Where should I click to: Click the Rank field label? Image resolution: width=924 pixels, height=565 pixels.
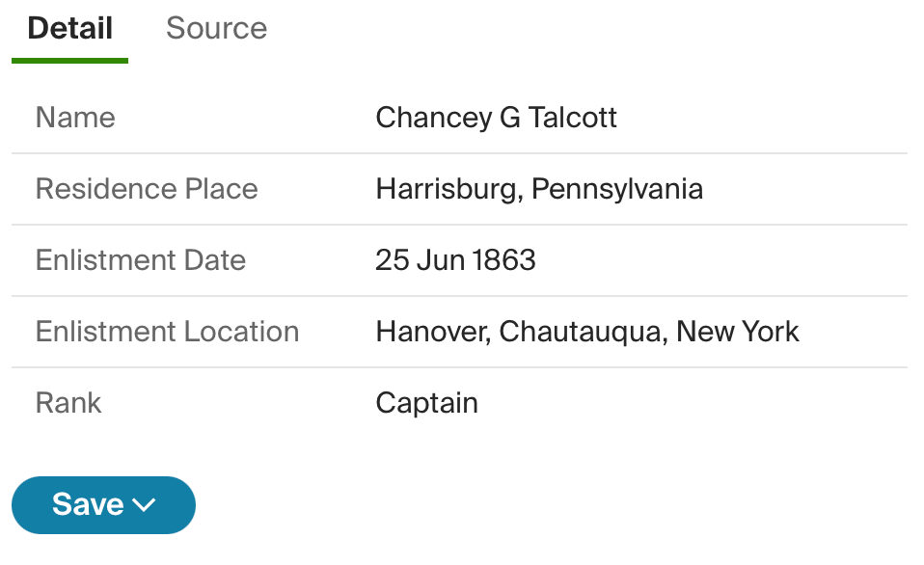point(68,403)
